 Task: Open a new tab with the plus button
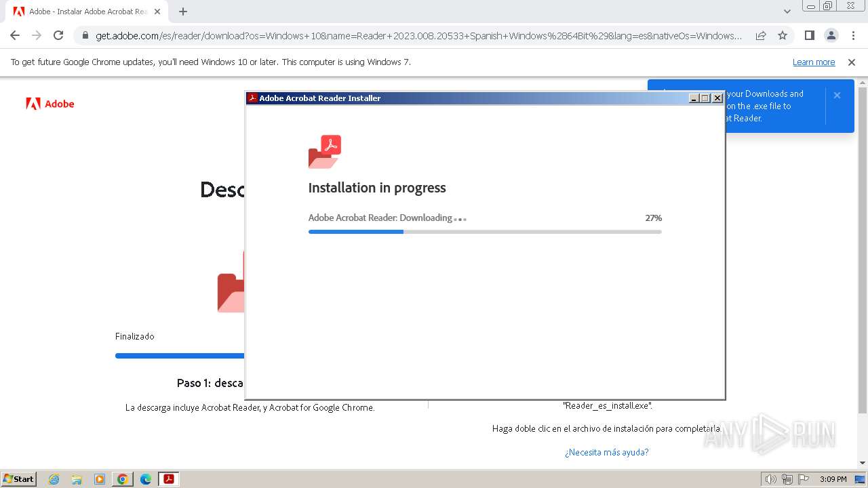click(x=183, y=12)
